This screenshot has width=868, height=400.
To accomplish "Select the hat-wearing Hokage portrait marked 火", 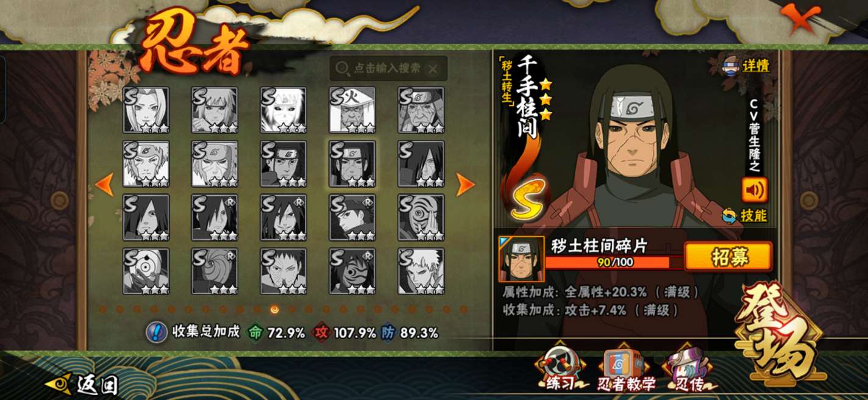I will 353,110.
